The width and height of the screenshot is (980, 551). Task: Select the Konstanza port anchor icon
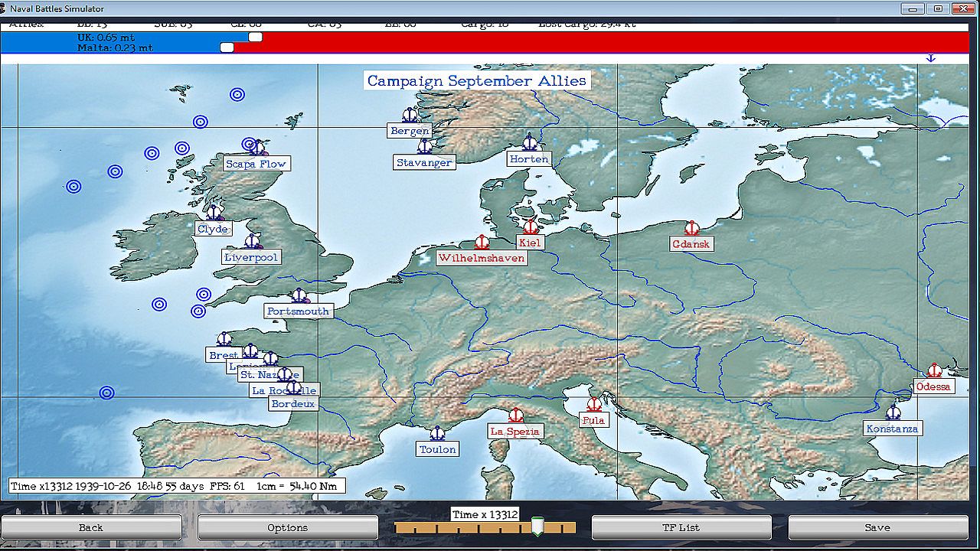pyautogui.click(x=893, y=412)
